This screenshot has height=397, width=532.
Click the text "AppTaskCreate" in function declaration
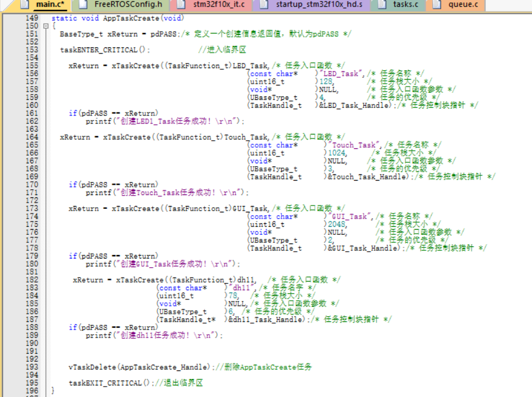coord(131,18)
